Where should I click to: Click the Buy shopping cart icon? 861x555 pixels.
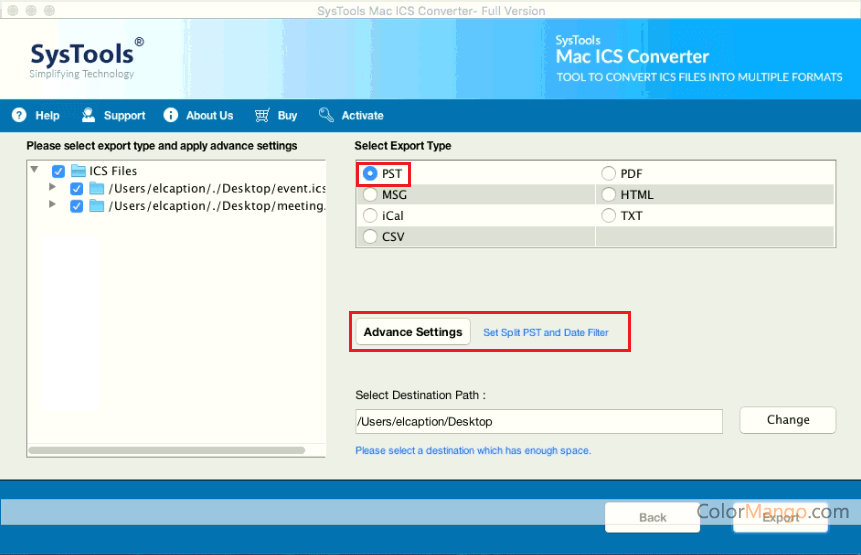pos(262,115)
